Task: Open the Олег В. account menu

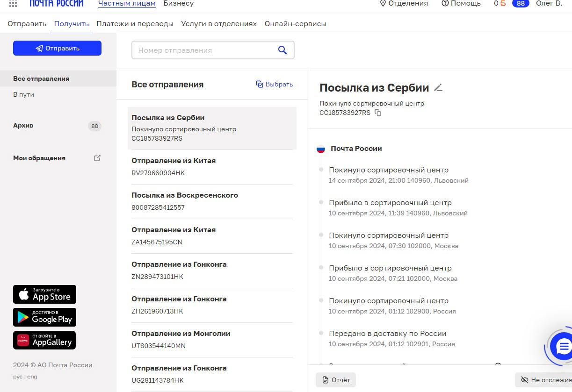Action: tap(549, 4)
